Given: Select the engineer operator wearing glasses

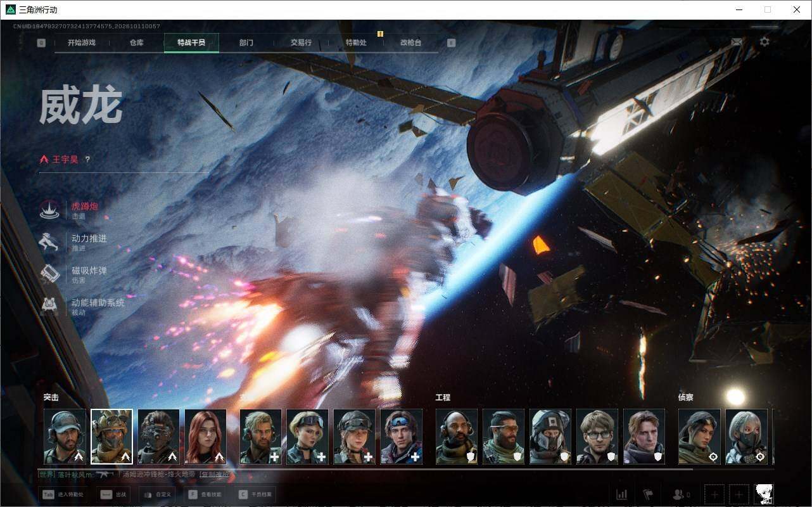Looking at the screenshot, I should (597, 437).
